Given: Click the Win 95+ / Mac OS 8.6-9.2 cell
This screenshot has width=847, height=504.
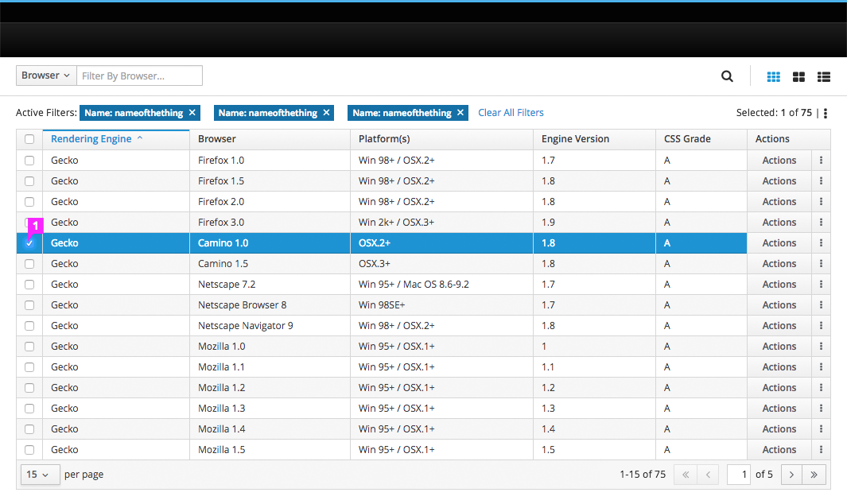Looking at the screenshot, I should click(x=442, y=284).
